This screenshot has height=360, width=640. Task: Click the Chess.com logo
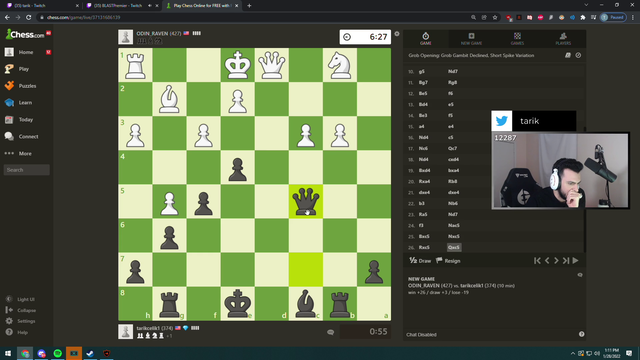click(x=25, y=34)
